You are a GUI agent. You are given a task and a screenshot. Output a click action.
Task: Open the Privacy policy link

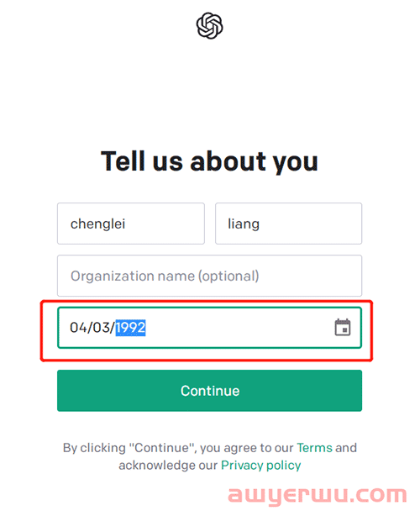click(x=260, y=466)
